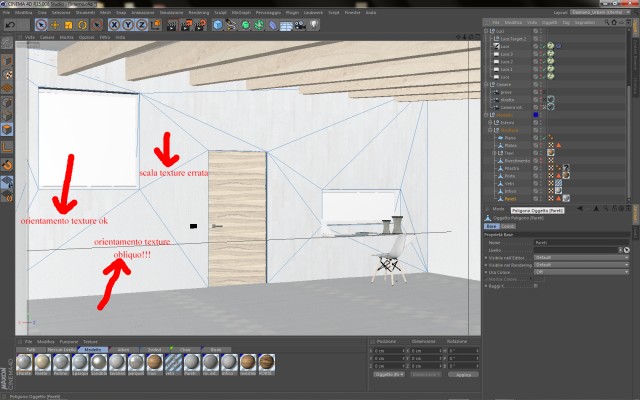Click the blue layer color of Modello
This screenshot has height=400, width=640.
click(536, 115)
